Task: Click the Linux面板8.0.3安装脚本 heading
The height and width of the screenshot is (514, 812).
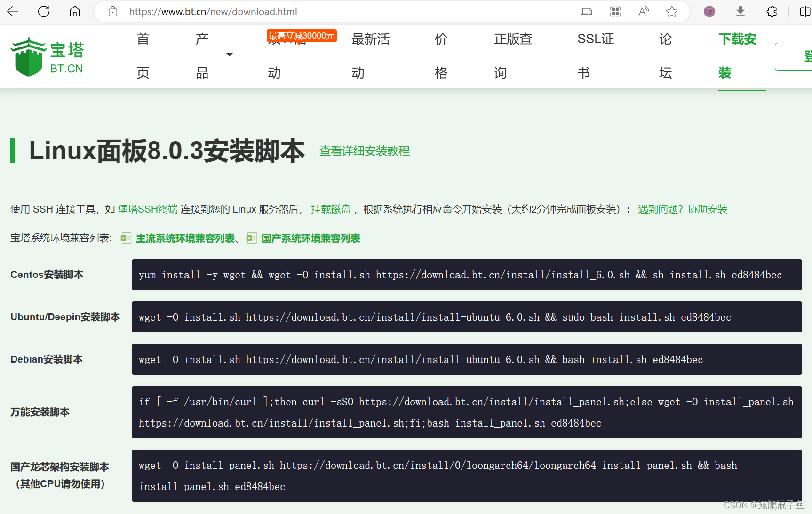Action: [167, 151]
